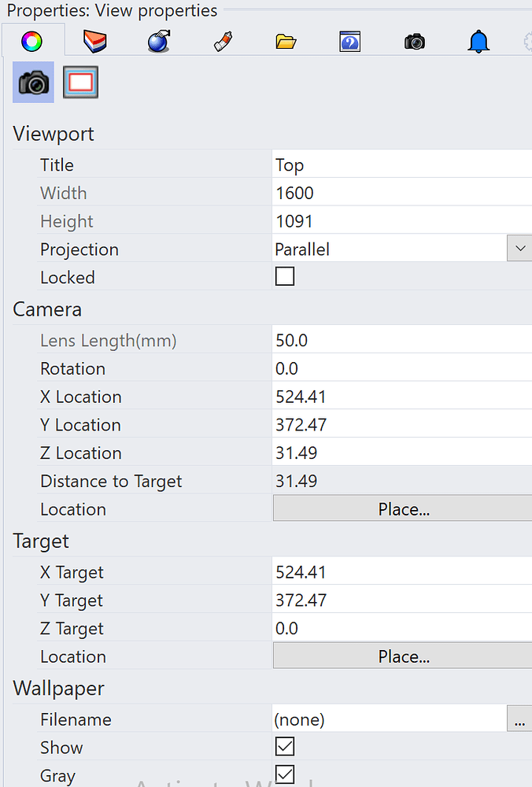Click the viewport Title field showing Top
Viewport: 532px width, 787px height.
[x=401, y=165]
